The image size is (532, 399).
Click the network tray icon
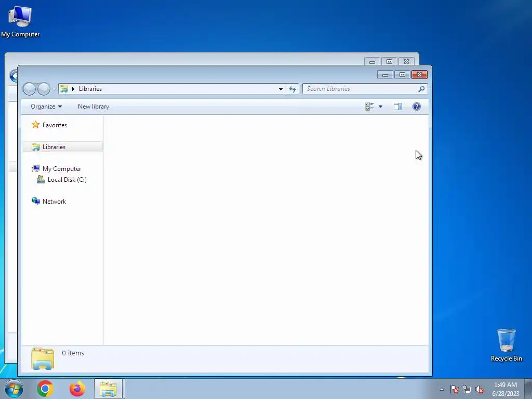point(467,390)
